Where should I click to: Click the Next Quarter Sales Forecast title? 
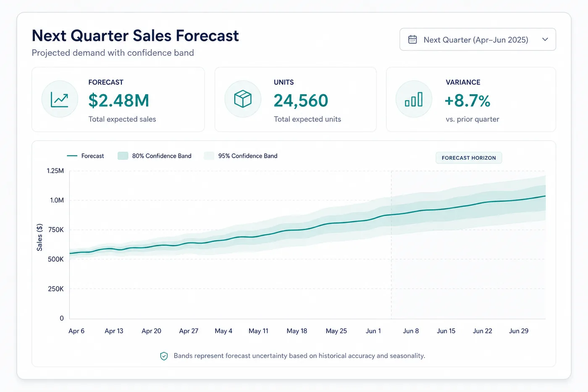point(135,36)
